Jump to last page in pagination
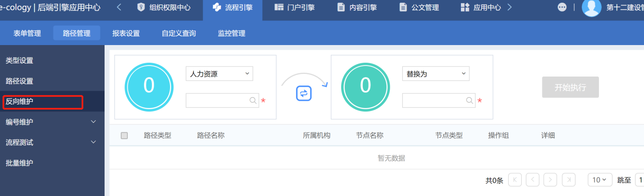The height and width of the screenshot is (196, 644). [568, 180]
